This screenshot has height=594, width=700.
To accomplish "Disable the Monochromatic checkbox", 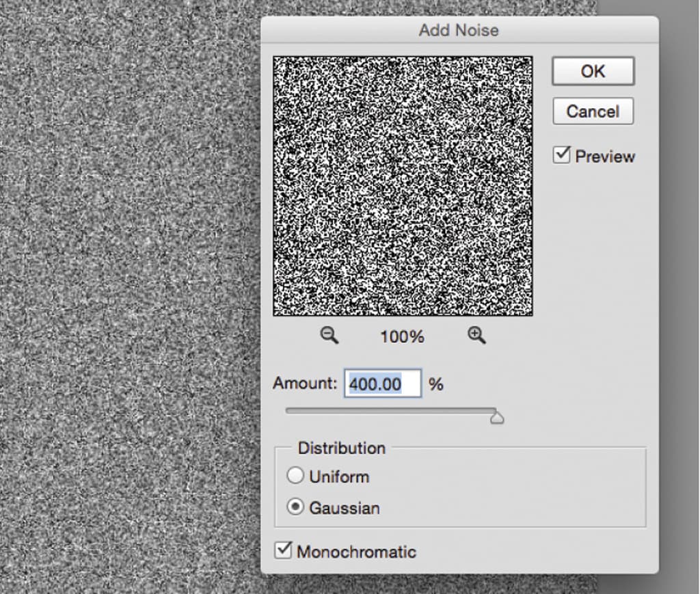I will point(283,551).
